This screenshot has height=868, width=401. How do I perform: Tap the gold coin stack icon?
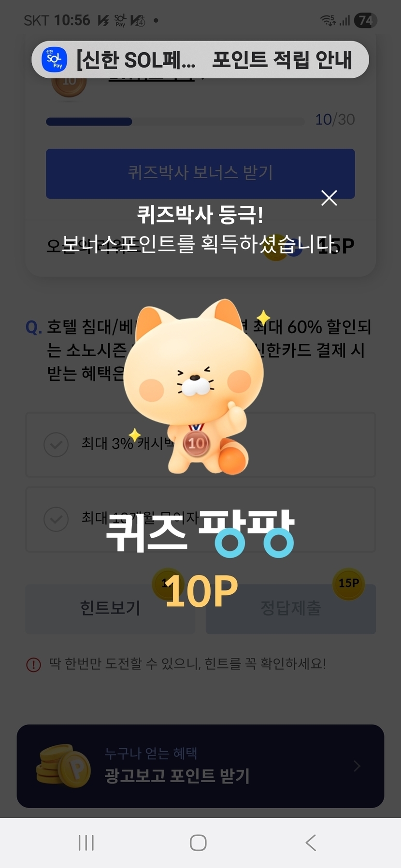(63, 766)
